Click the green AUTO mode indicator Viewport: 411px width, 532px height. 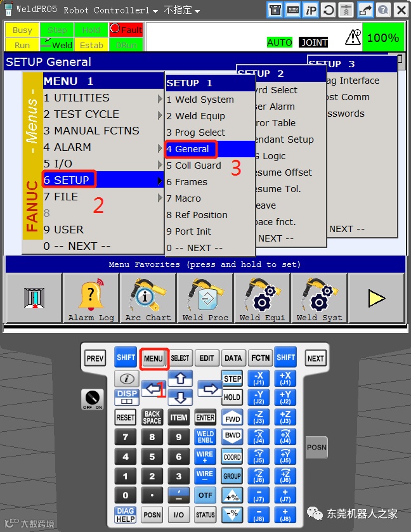(279, 42)
